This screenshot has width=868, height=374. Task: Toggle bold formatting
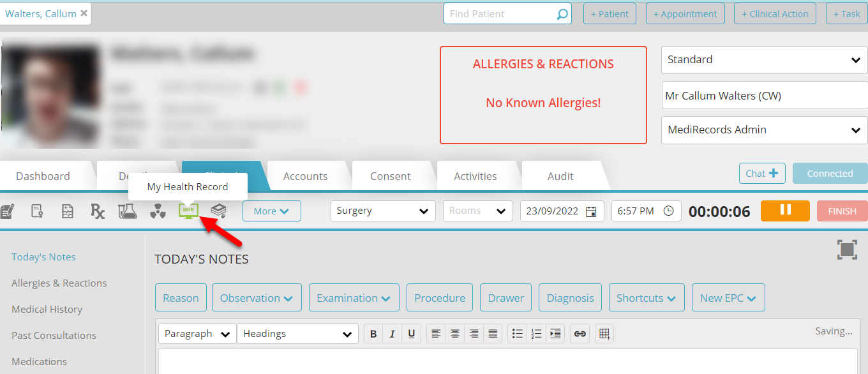[373, 333]
